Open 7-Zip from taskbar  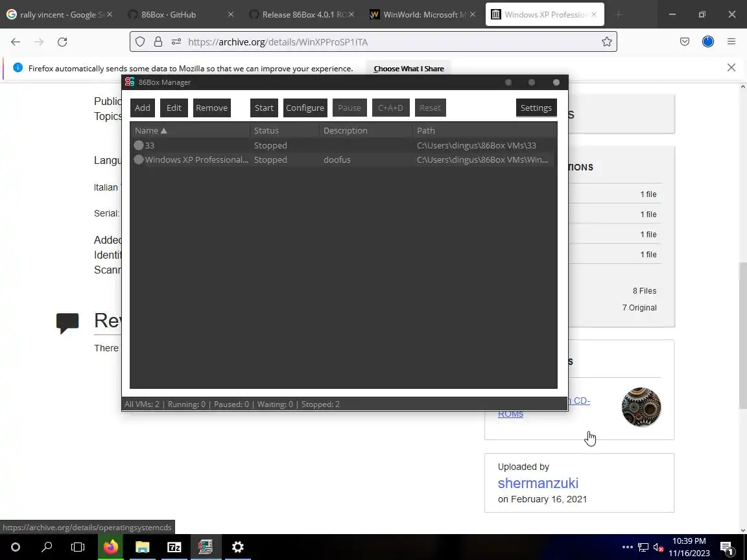[x=174, y=547]
